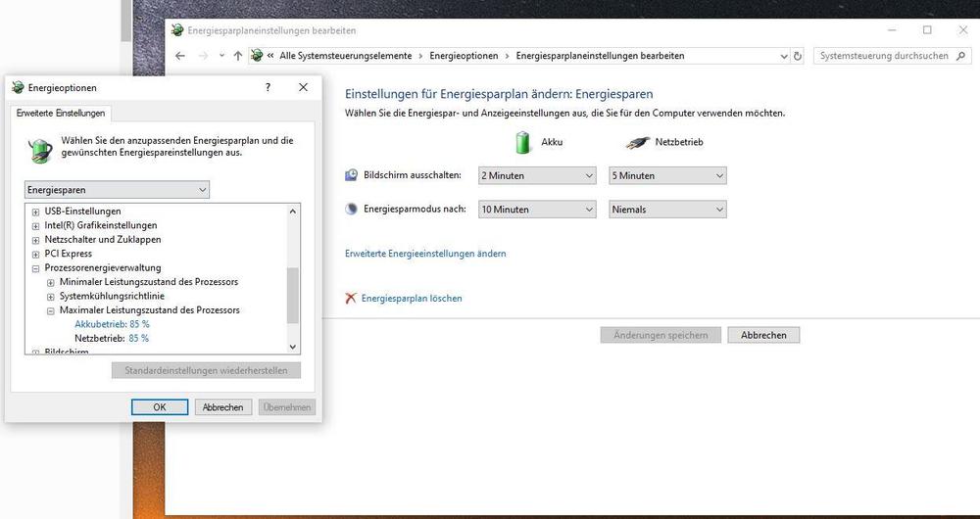980x519 pixels.
Task: Collapse the Prozessorenergieverwaltung node
Action: pos(36,267)
